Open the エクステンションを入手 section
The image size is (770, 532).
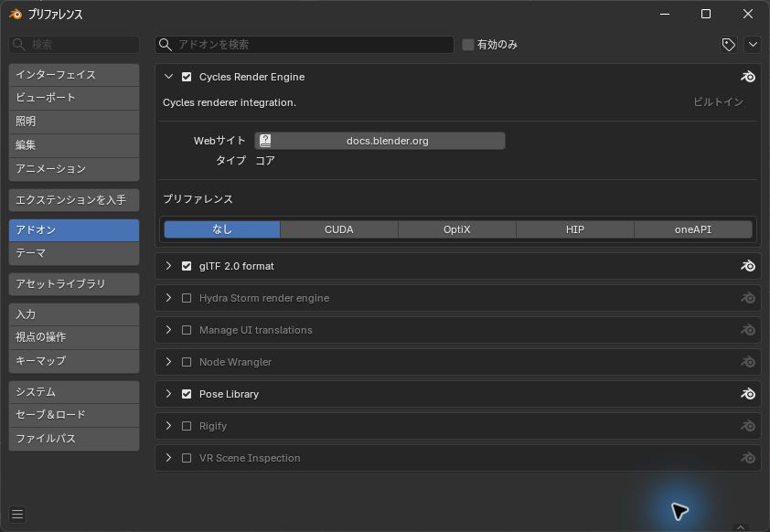(x=74, y=200)
